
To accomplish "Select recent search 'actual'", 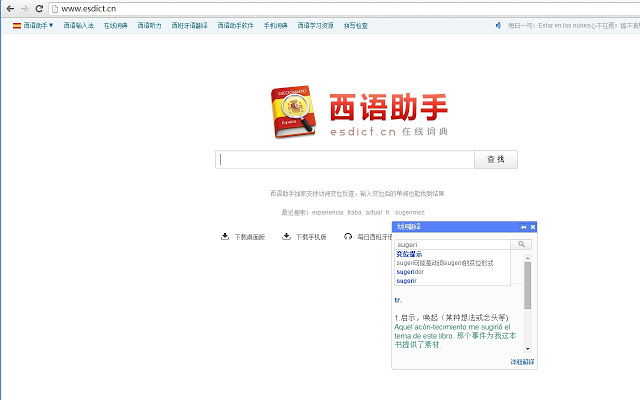I will pos(373,213).
